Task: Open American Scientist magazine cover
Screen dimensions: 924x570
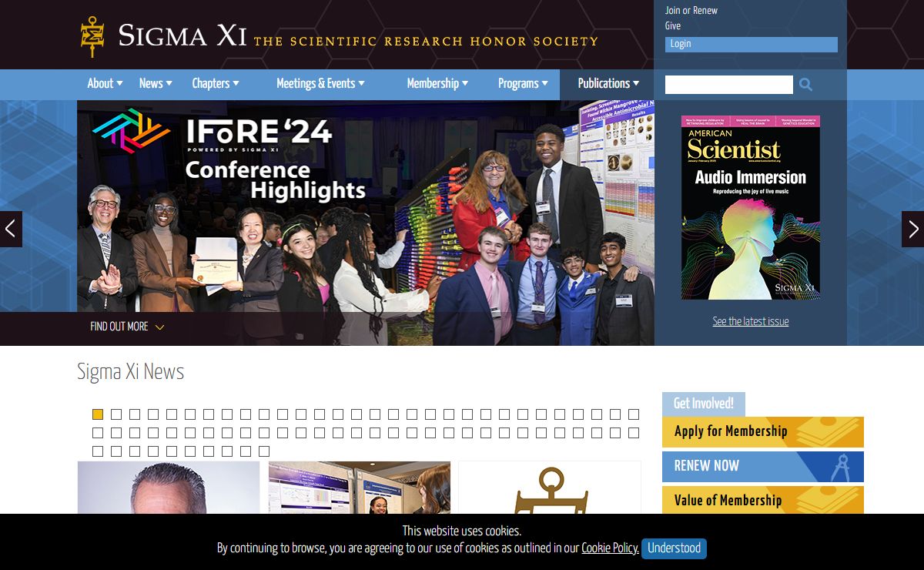Action: click(751, 208)
